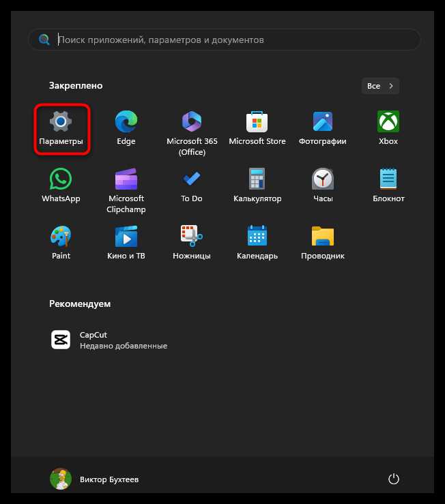Image resolution: width=445 pixels, height=504 pixels.
Task: Open Проводник file explorer
Action: coord(322,243)
